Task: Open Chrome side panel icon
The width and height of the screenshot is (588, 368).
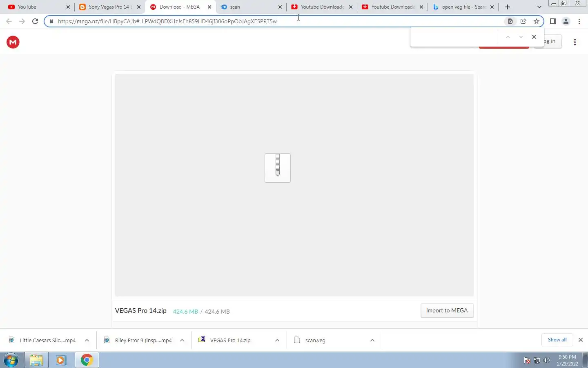Action: click(x=553, y=21)
